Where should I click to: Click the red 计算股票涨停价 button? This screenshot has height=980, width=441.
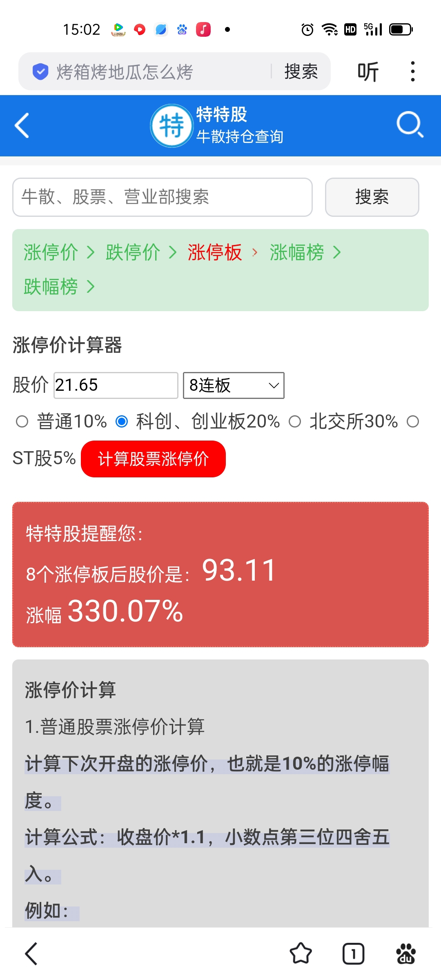tap(153, 459)
